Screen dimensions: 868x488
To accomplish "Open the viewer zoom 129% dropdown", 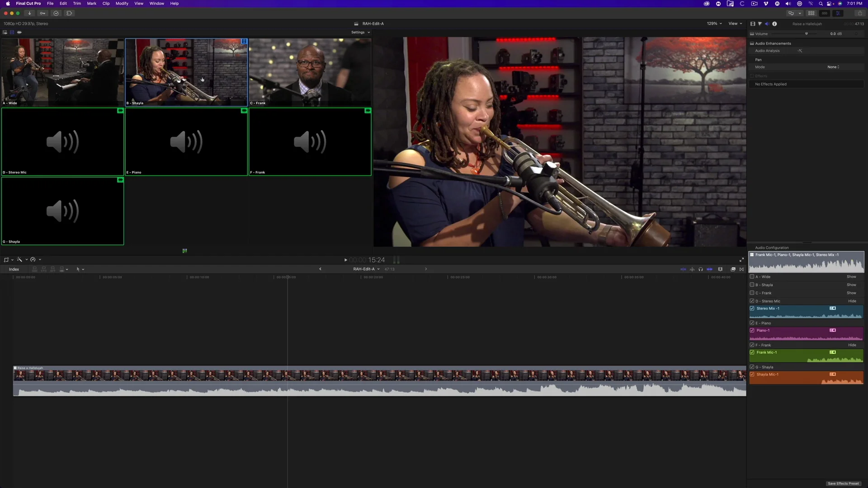I will pyautogui.click(x=714, y=23).
